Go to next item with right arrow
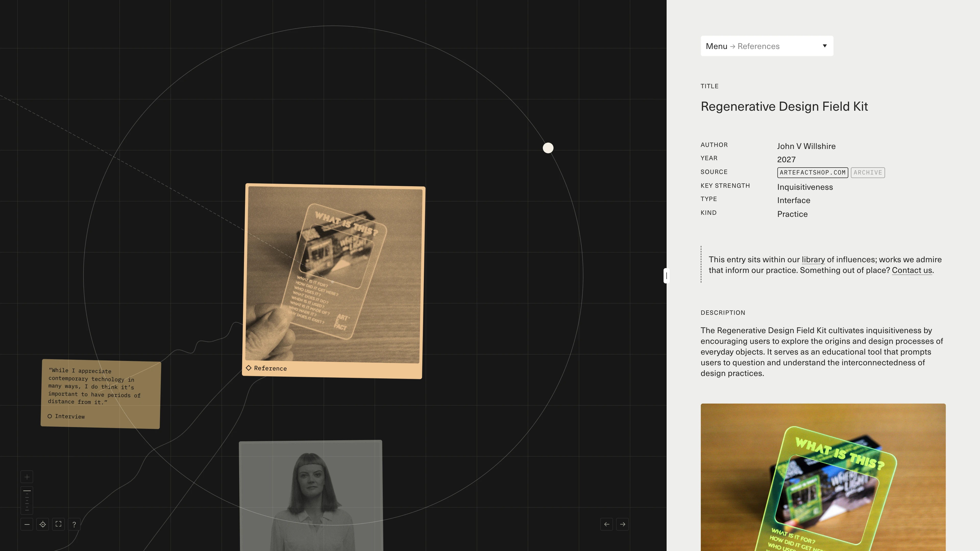The height and width of the screenshot is (551, 980). pos(622,524)
